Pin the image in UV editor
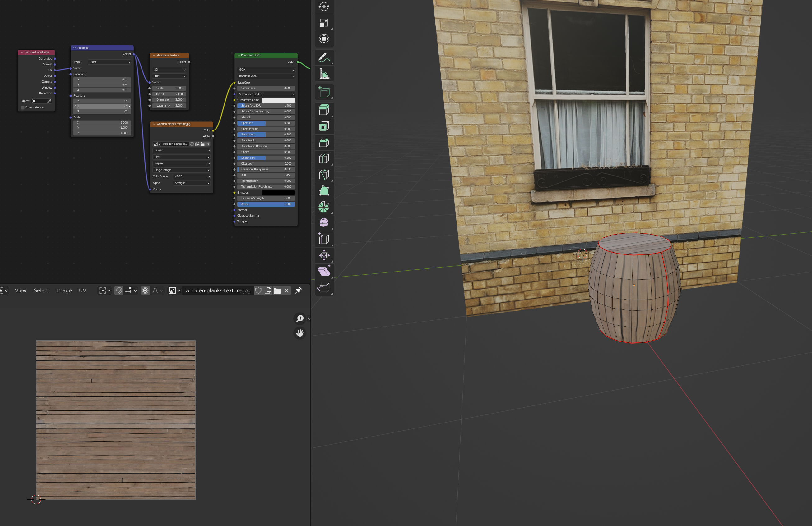Image resolution: width=812 pixels, height=526 pixels. 298,290
